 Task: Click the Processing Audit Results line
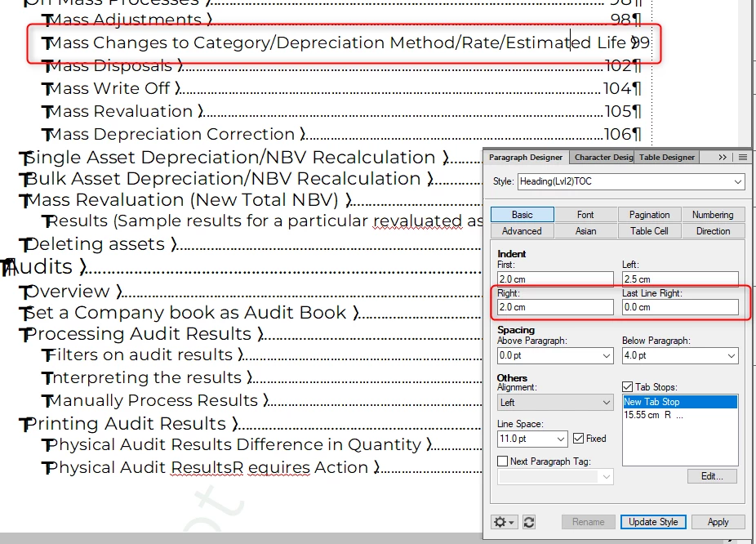(251, 334)
